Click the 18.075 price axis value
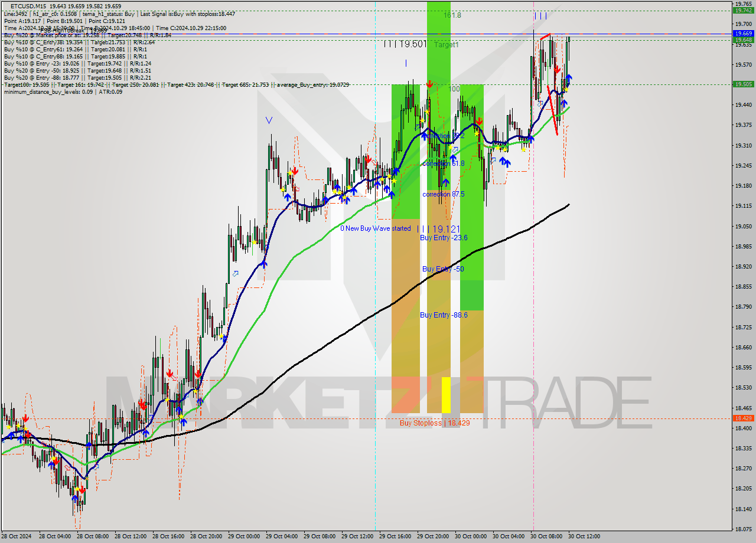Image resolution: width=756 pixels, height=543 pixels. pyautogui.click(x=743, y=529)
